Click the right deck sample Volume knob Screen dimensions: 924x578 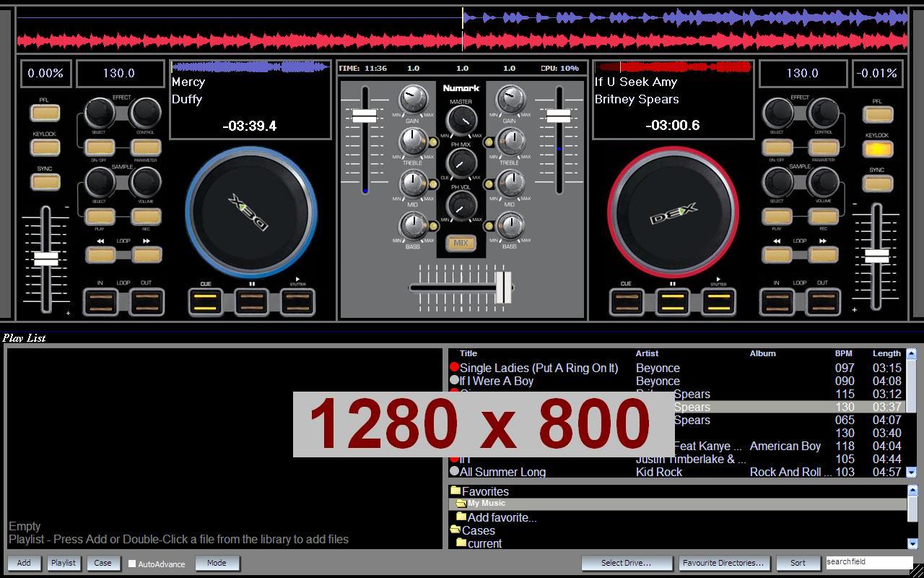[824, 183]
